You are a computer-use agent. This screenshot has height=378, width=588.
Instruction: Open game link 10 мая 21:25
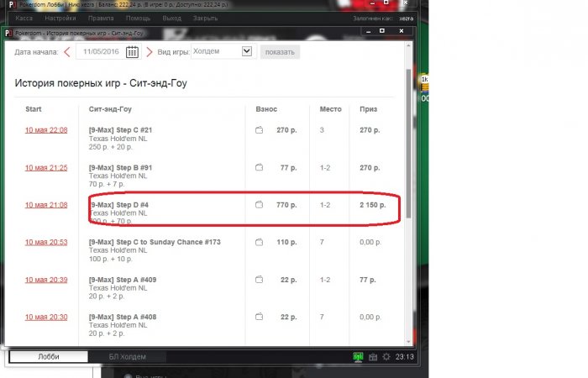46,168
